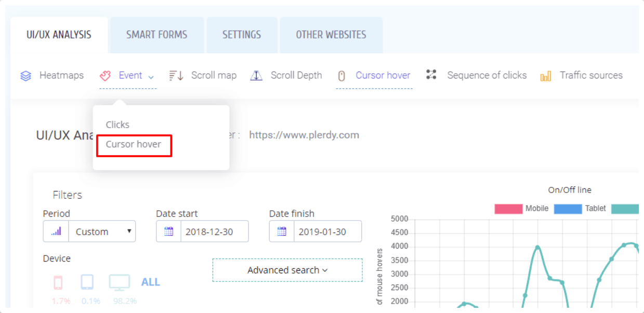Click the https://www.plerdy.com URL text

(304, 135)
